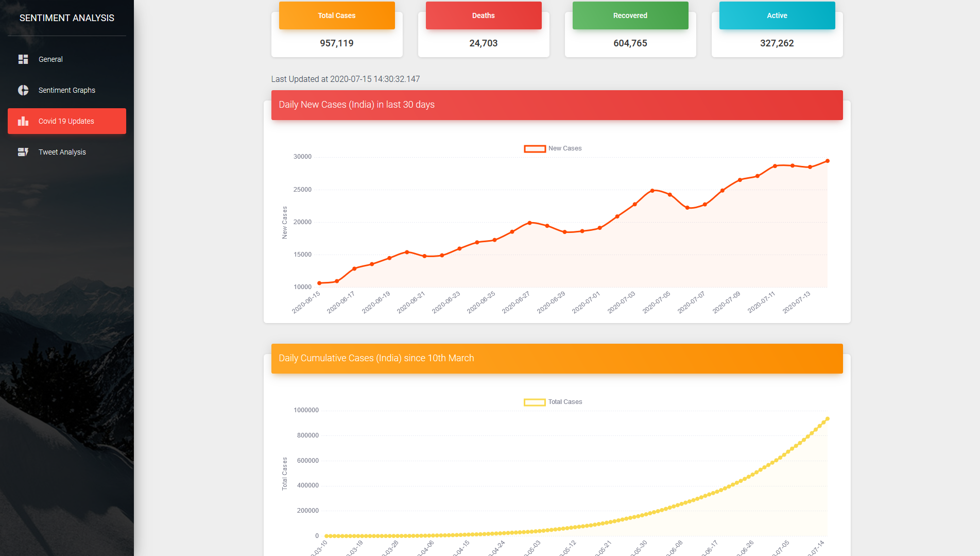Click the 2020-06-27 x-axis label
The image size is (980, 556).
(517, 302)
